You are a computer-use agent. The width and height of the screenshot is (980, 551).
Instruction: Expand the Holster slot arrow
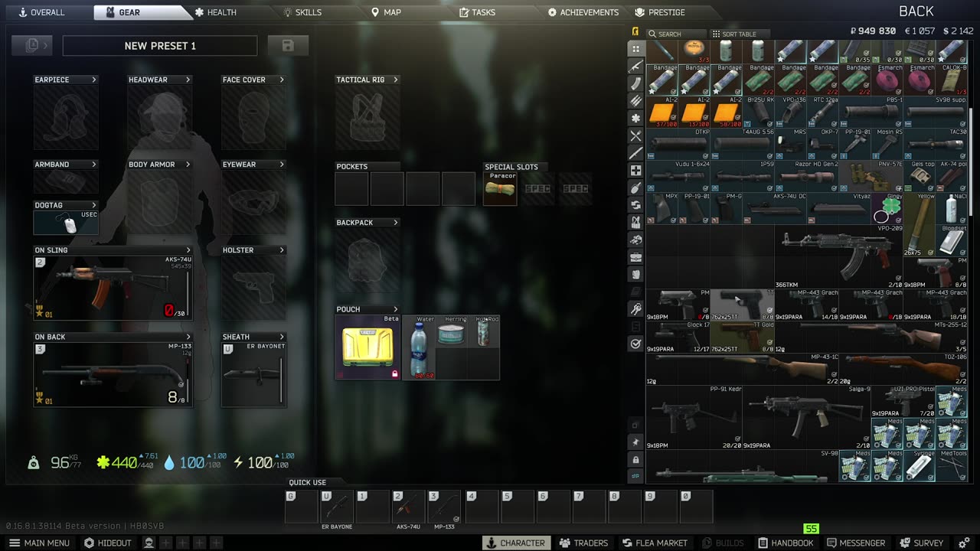pos(282,250)
